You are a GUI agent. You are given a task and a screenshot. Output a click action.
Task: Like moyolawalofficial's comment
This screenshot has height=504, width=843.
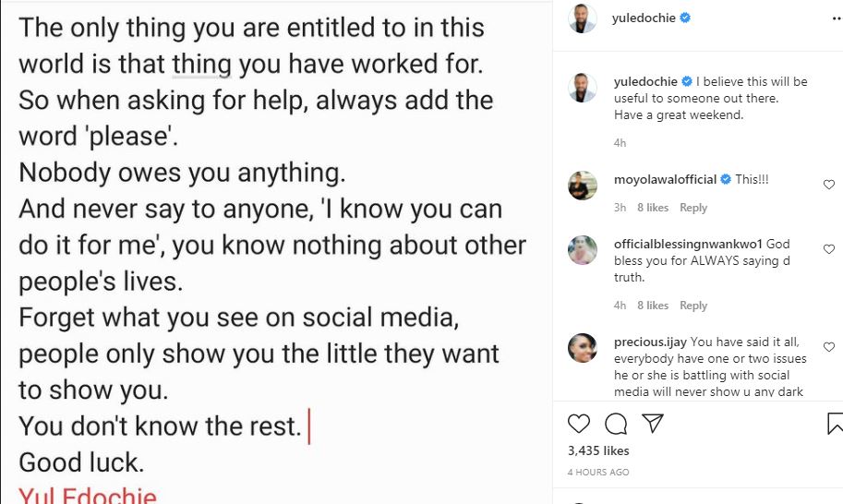[828, 185]
